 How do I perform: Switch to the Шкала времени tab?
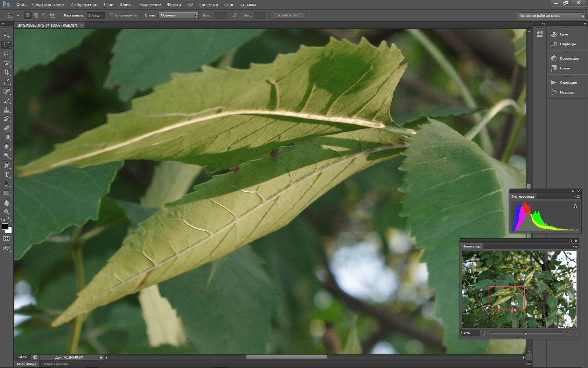[55, 364]
